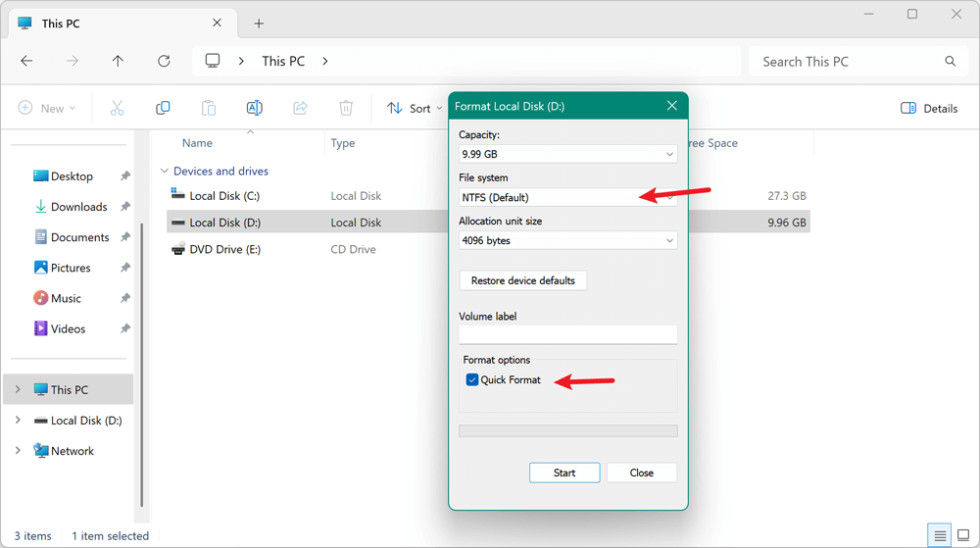This screenshot has width=980, height=548.
Task: Click Restore device defaults button
Action: (523, 280)
